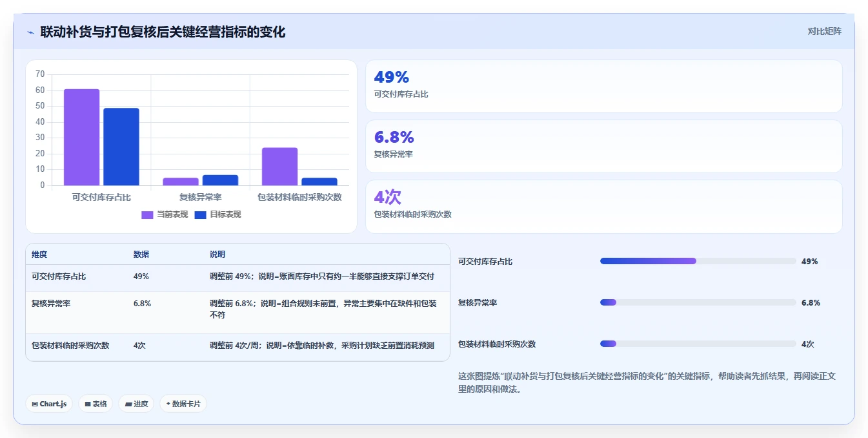Click the 调整前 4次/周 description cell
Image resolution: width=868 pixels, height=438 pixels.
[322, 346]
